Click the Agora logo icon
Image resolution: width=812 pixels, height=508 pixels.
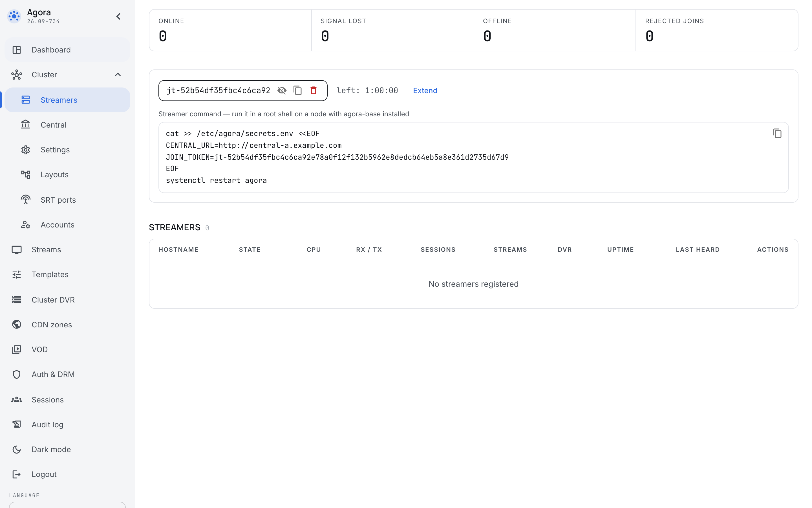point(14,16)
